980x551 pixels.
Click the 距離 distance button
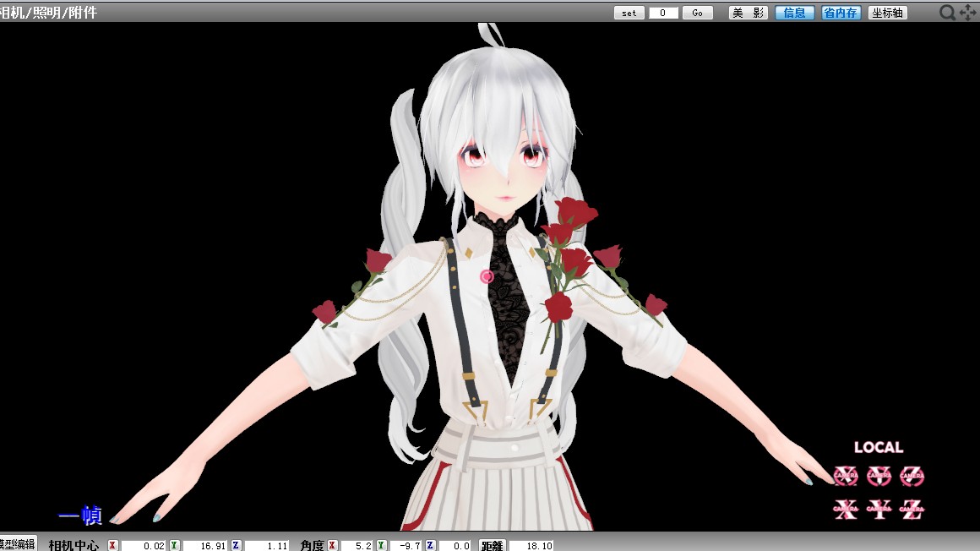pos(491,545)
